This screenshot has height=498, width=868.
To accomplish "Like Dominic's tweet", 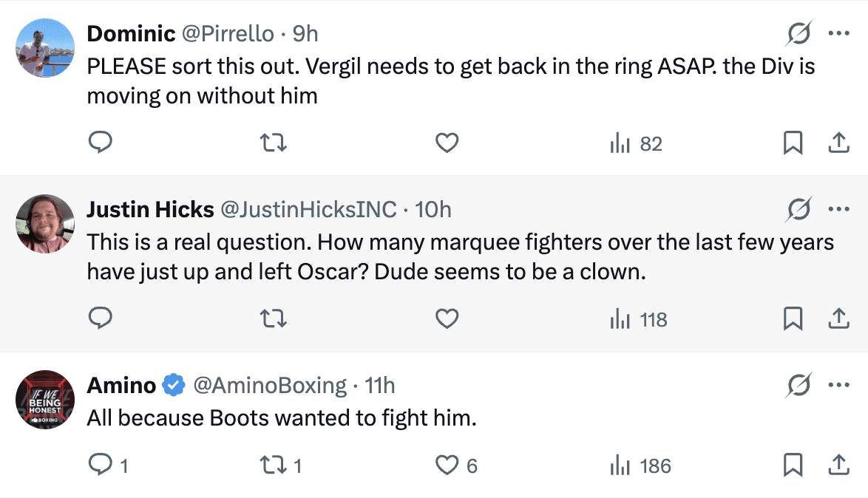I will [x=447, y=143].
